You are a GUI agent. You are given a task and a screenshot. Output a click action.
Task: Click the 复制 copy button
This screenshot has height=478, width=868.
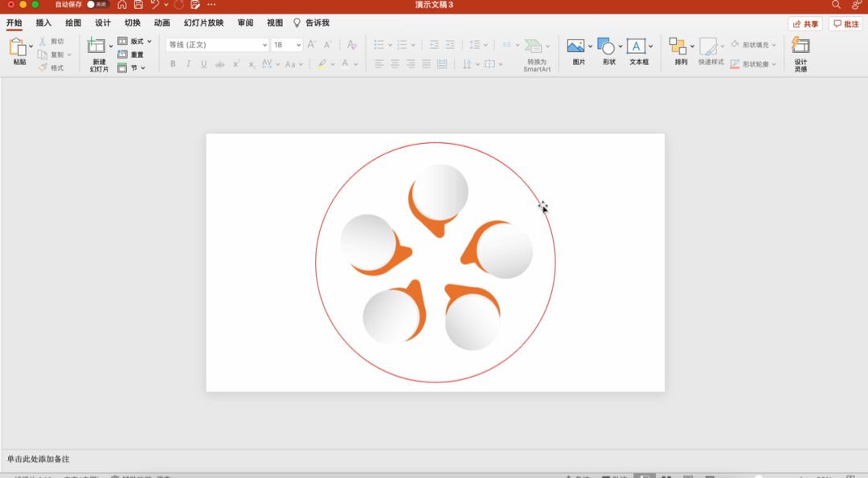click(54, 55)
